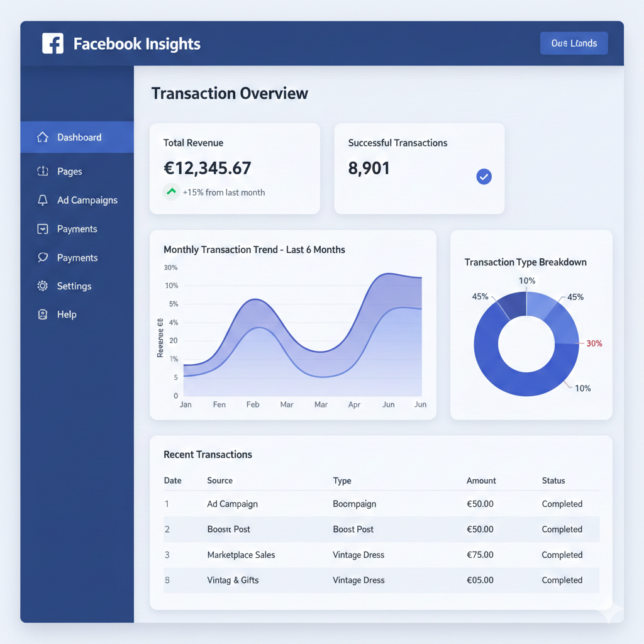Click the speech bubble icon on second Payments

pos(43,258)
